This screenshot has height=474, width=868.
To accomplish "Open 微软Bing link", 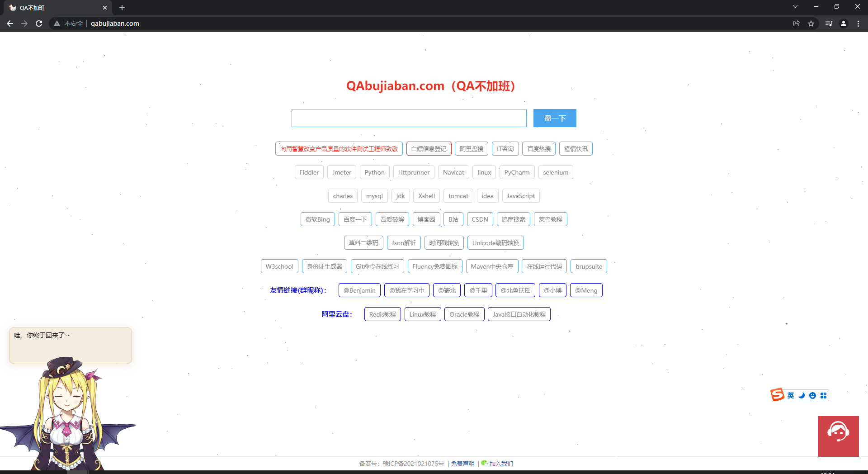I will (x=318, y=219).
